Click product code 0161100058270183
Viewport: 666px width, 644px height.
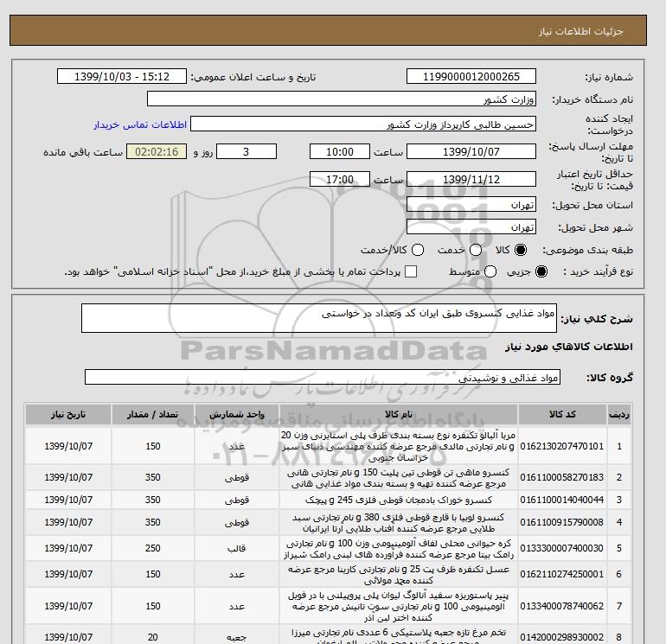pyautogui.click(x=562, y=477)
